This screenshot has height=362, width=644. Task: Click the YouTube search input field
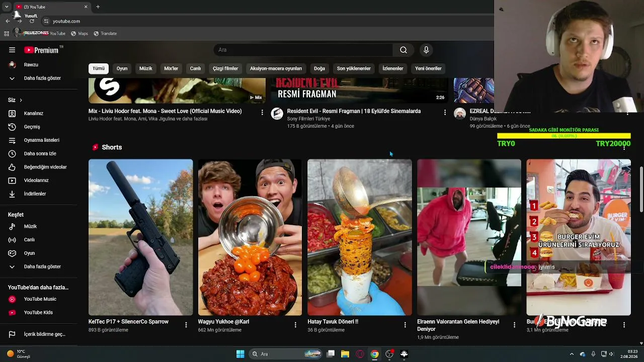pos(303,50)
